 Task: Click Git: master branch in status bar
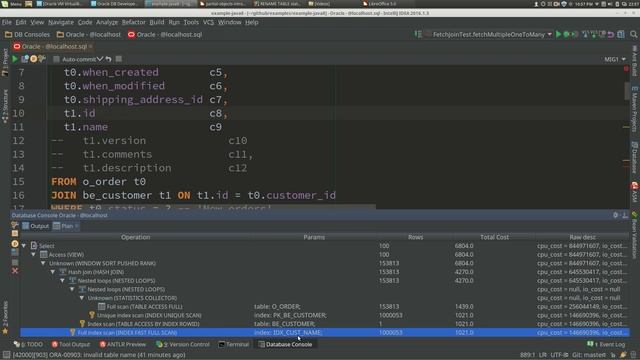[x=589, y=355]
